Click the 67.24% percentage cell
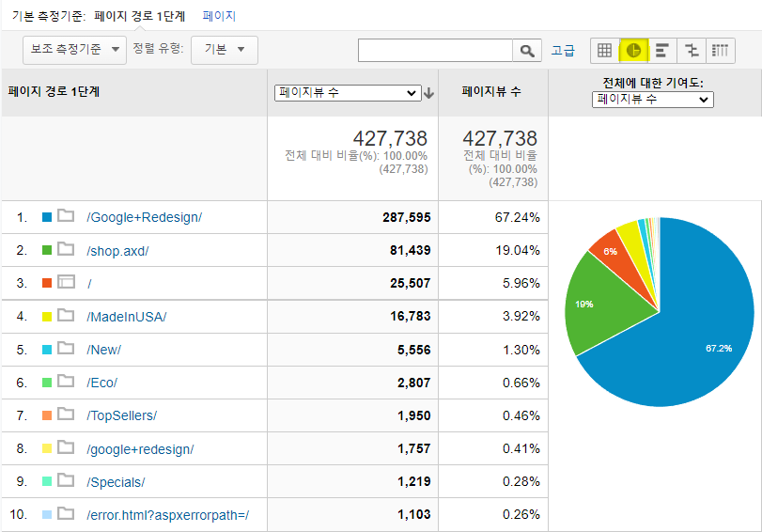The image size is (762, 532). [x=517, y=217]
